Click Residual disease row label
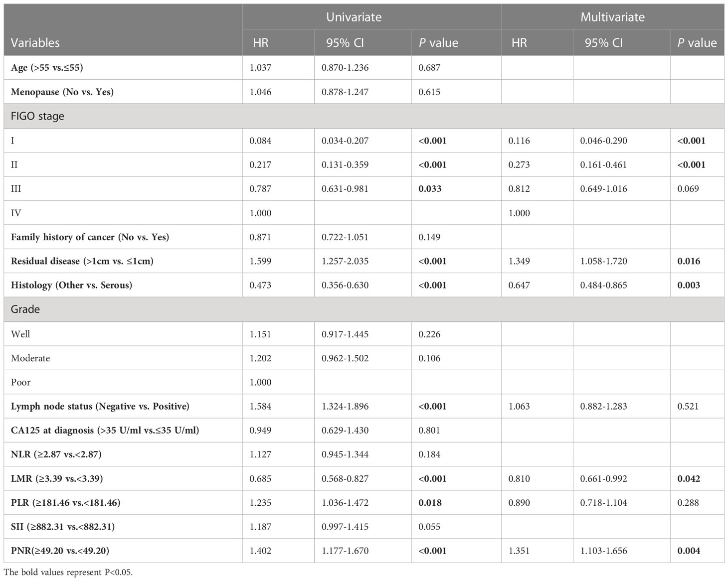The width and height of the screenshot is (728, 581). 82,261
